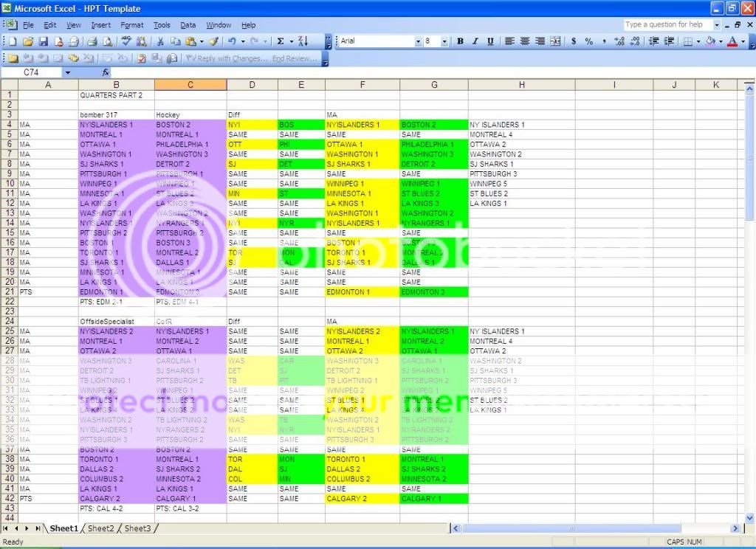The width and height of the screenshot is (756, 549).
Task: Run the spelling check
Action: pos(126,41)
